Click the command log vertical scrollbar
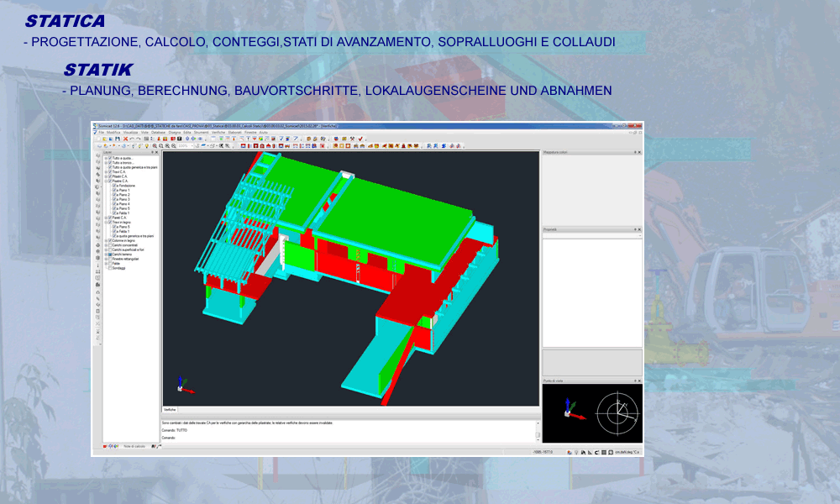Screen dimensions: 840x504 [538, 431]
